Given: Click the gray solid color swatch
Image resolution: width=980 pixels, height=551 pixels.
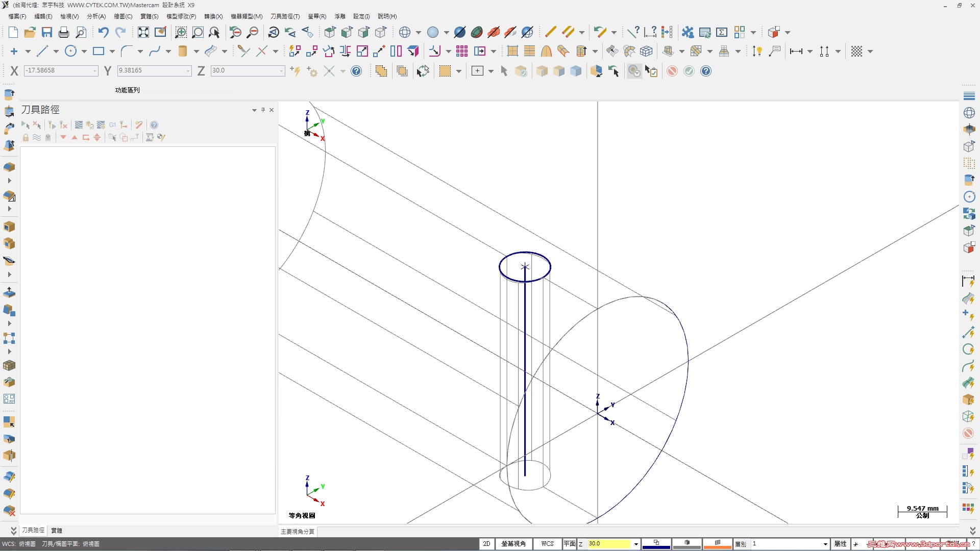Looking at the screenshot, I should point(687,544).
